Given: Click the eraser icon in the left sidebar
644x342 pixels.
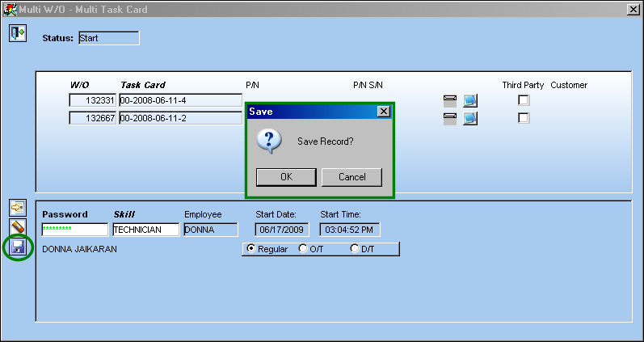Looking at the screenshot, I should [x=18, y=227].
